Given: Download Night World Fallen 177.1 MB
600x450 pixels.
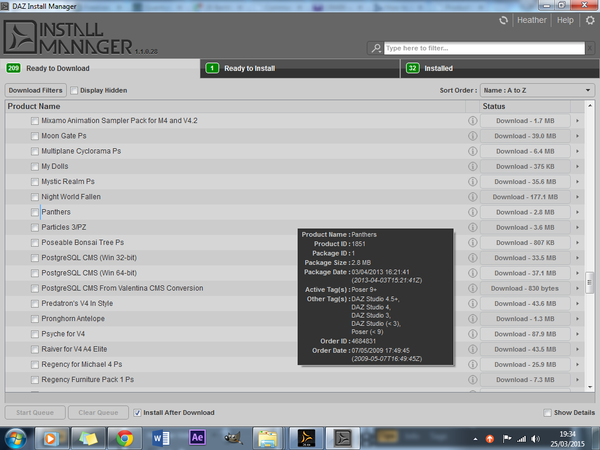Looking at the screenshot, I should pos(525,197).
